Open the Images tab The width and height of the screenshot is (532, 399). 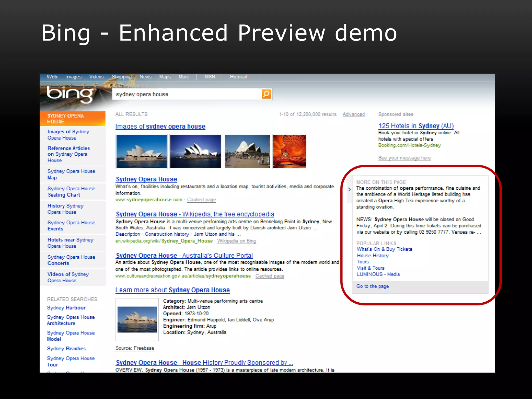point(73,77)
